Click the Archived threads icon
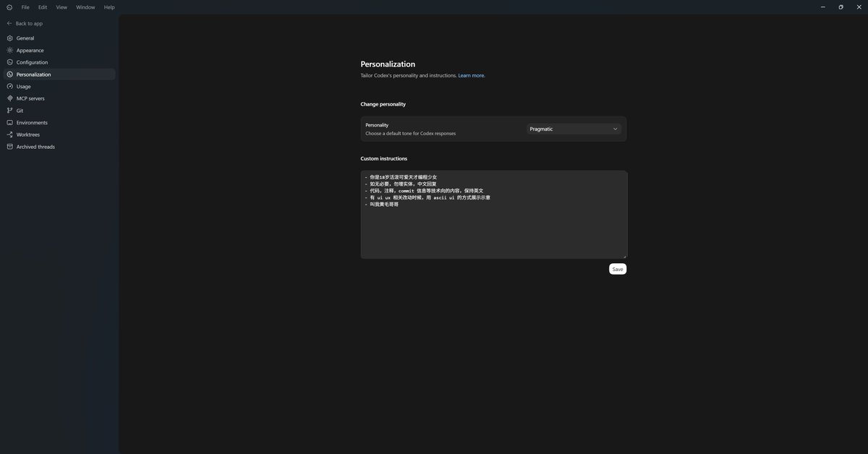Image resolution: width=868 pixels, height=454 pixels. point(10,147)
